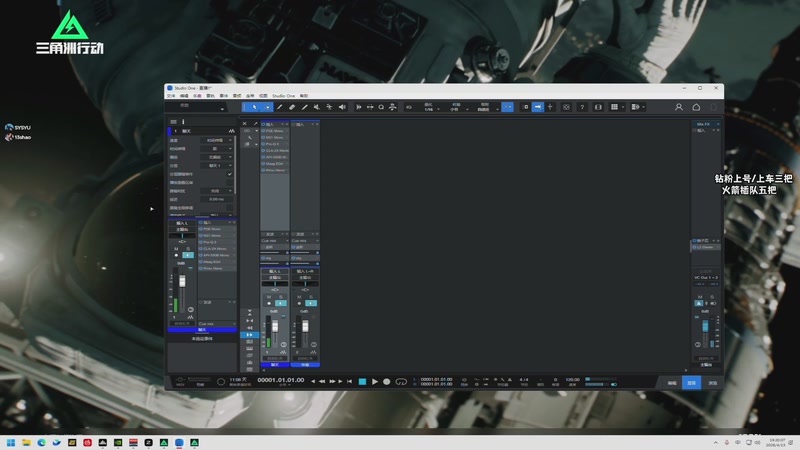Mute the first mixer channel

pos(268,297)
